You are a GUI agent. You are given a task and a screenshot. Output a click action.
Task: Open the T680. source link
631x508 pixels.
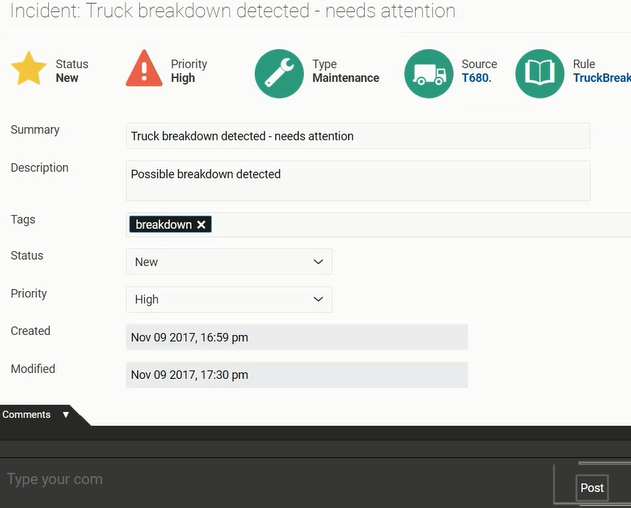[476, 78]
